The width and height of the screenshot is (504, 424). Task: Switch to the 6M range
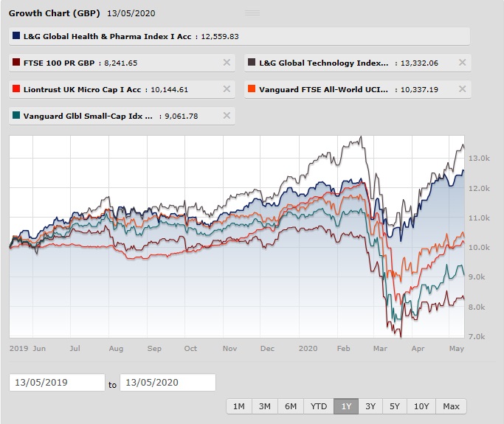[x=291, y=406]
